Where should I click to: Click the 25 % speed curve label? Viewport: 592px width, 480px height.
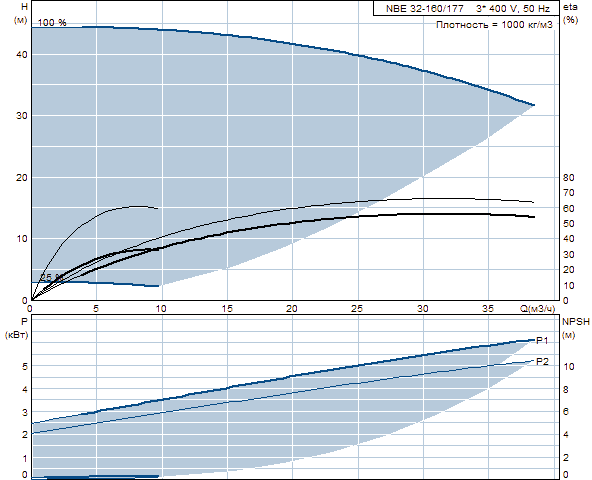[52, 277]
